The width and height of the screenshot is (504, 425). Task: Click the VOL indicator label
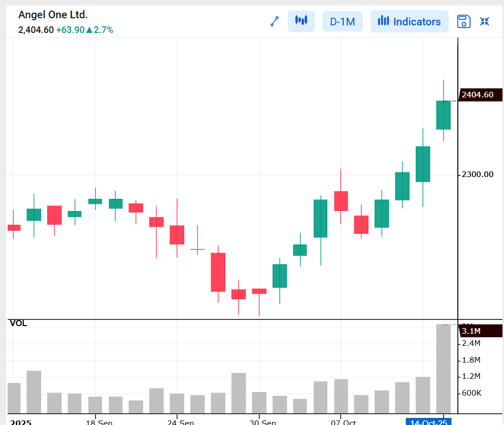tap(19, 324)
